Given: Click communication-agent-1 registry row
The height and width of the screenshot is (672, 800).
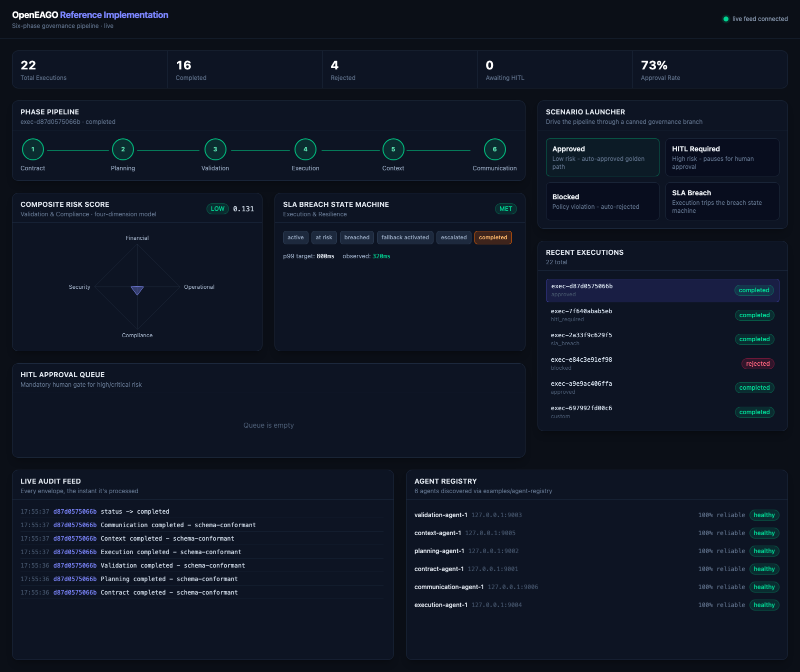Looking at the screenshot, I should (x=597, y=587).
